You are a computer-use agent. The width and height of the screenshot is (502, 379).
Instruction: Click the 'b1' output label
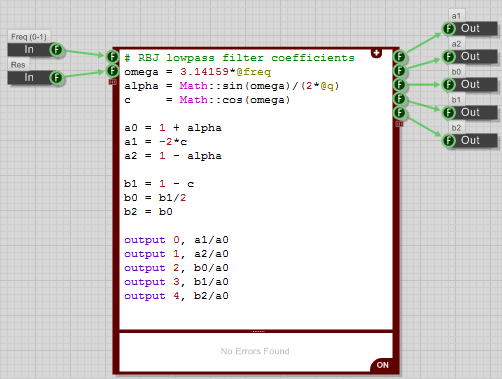pyautogui.click(x=456, y=100)
